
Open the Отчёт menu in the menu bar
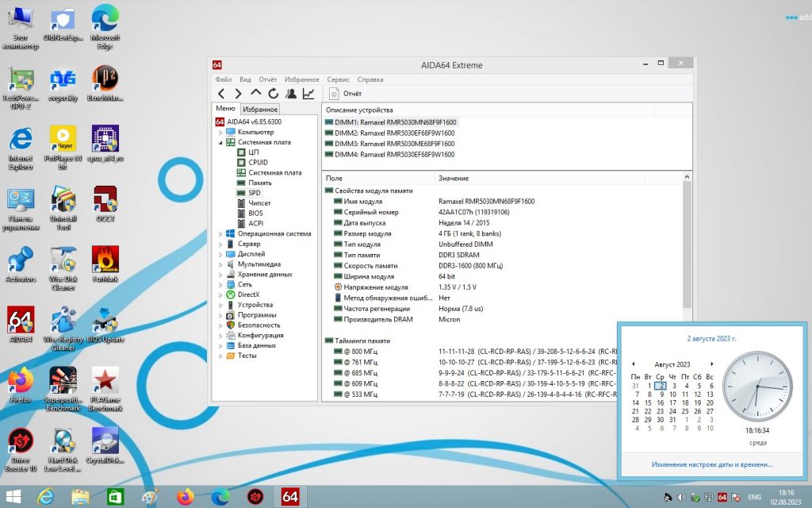click(x=268, y=79)
